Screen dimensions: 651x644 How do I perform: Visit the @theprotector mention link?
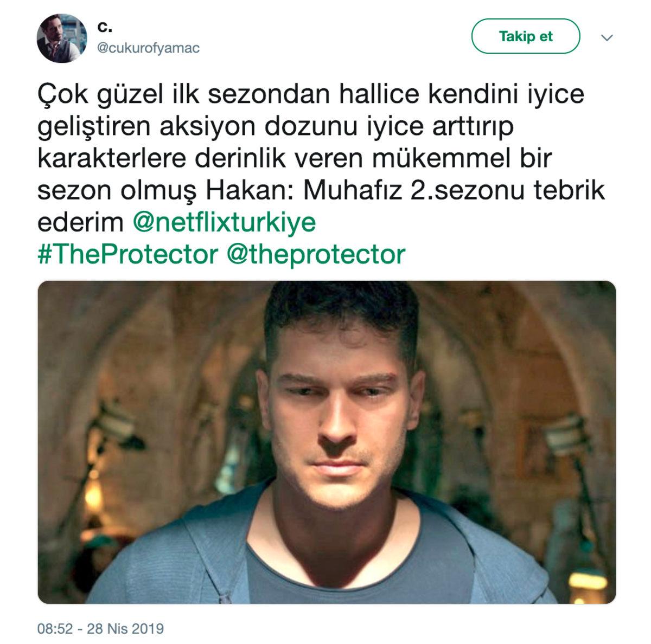pyautogui.click(x=316, y=254)
